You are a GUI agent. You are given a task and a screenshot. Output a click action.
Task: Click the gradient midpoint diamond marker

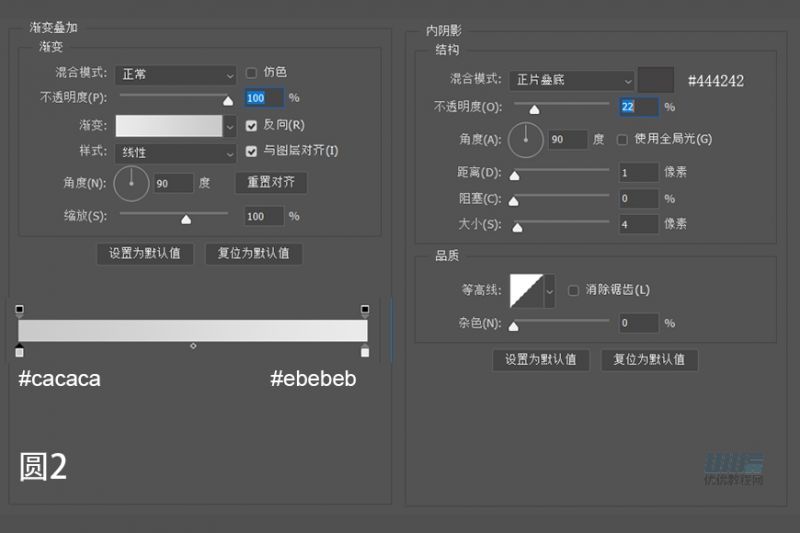pos(193,346)
